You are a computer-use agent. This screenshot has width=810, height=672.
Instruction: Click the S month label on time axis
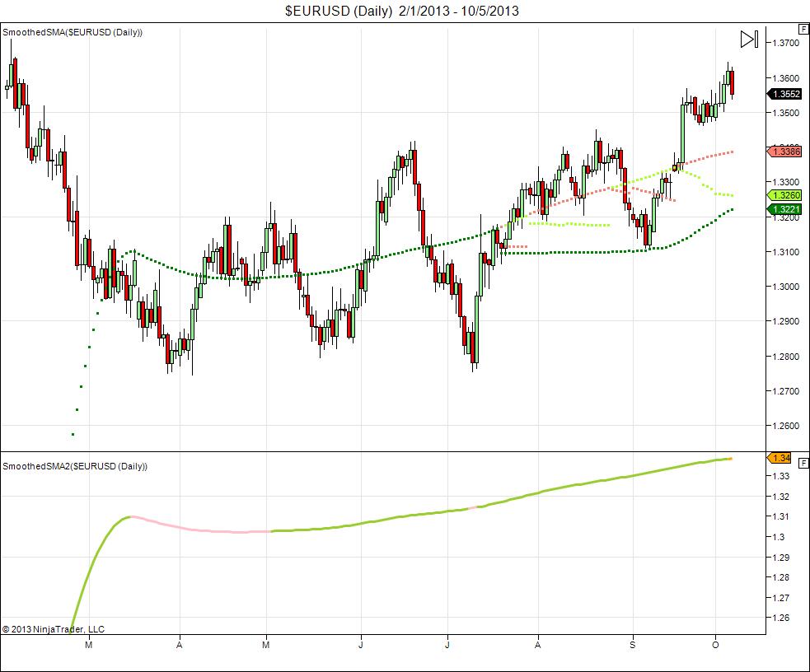click(633, 645)
